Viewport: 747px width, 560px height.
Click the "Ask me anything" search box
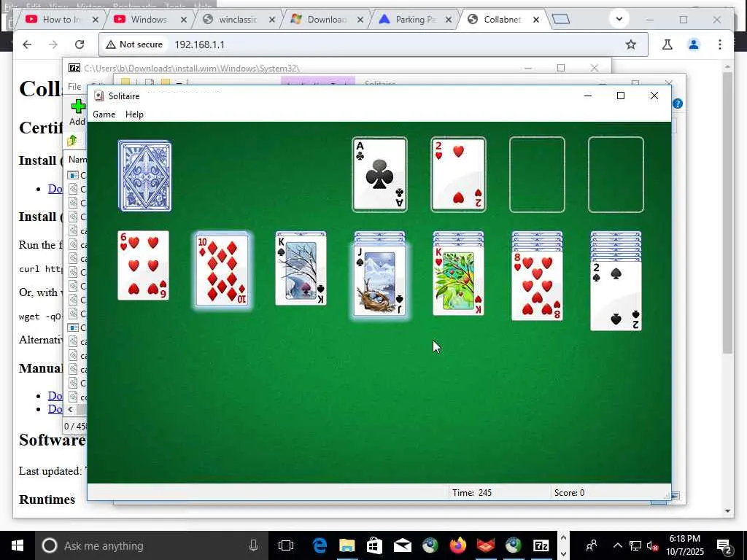pos(152,545)
